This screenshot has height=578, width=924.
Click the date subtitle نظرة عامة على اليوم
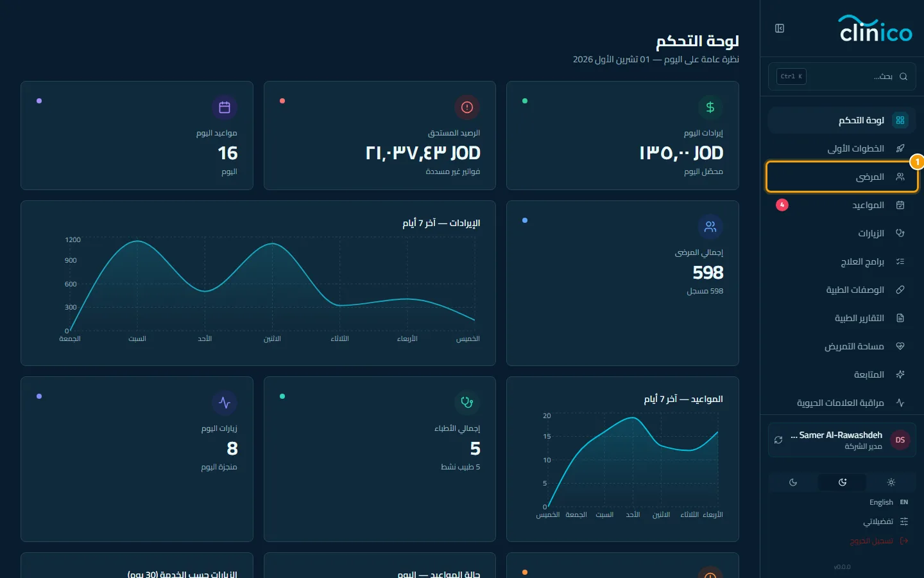pyautogui.click(x=656, y=59)
